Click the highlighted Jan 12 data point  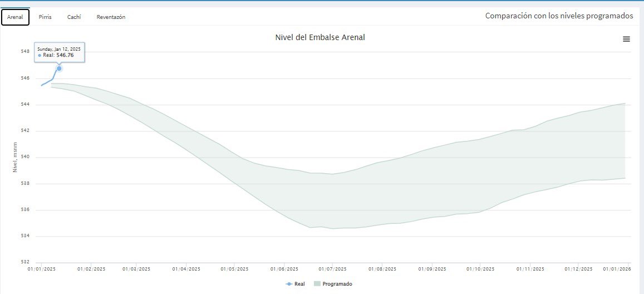(59, 68)
